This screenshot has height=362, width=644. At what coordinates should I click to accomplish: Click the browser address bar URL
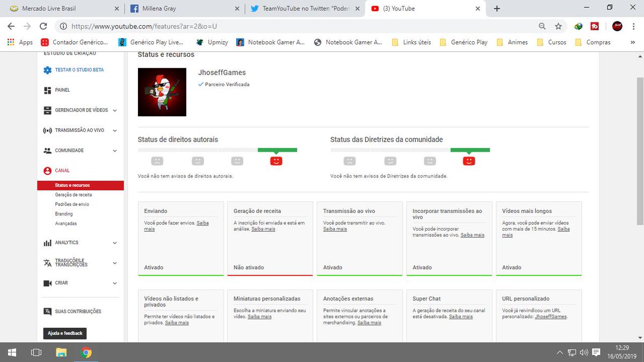pyautogui.click(x=144, y=26)
